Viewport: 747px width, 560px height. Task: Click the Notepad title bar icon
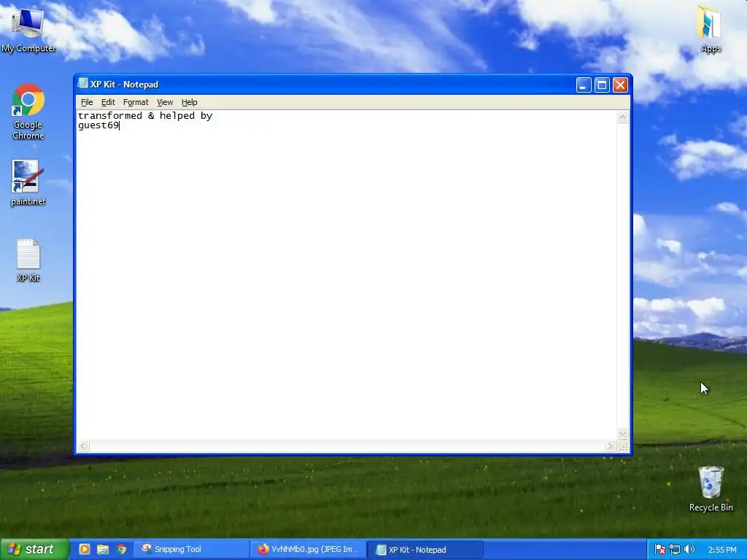83,83
